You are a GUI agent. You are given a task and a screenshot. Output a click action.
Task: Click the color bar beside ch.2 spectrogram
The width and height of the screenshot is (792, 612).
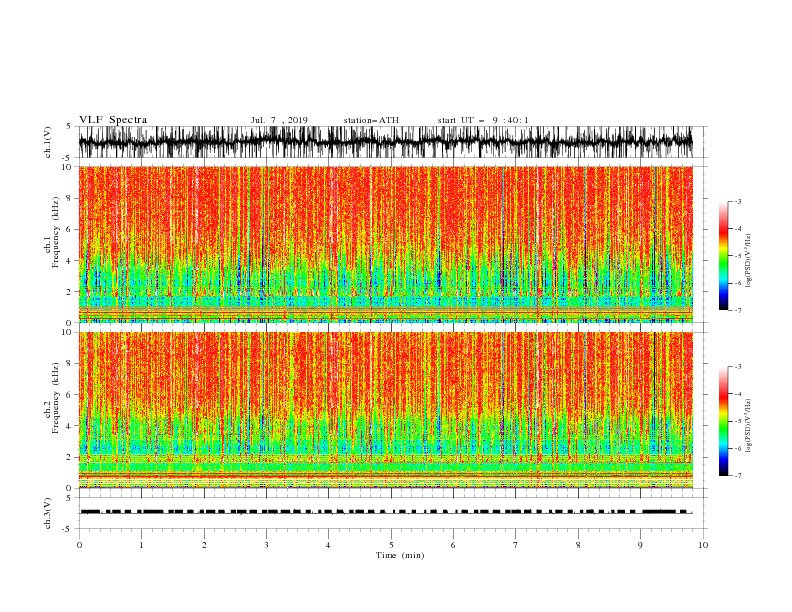click(x=723, y=421)
